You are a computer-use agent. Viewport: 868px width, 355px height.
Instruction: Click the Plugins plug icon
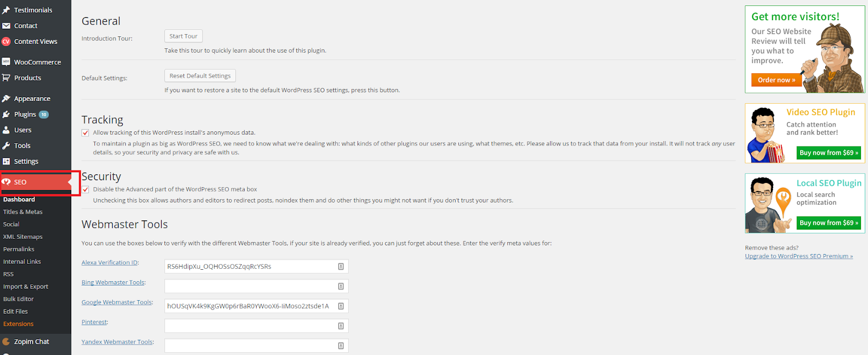(6, 114)
